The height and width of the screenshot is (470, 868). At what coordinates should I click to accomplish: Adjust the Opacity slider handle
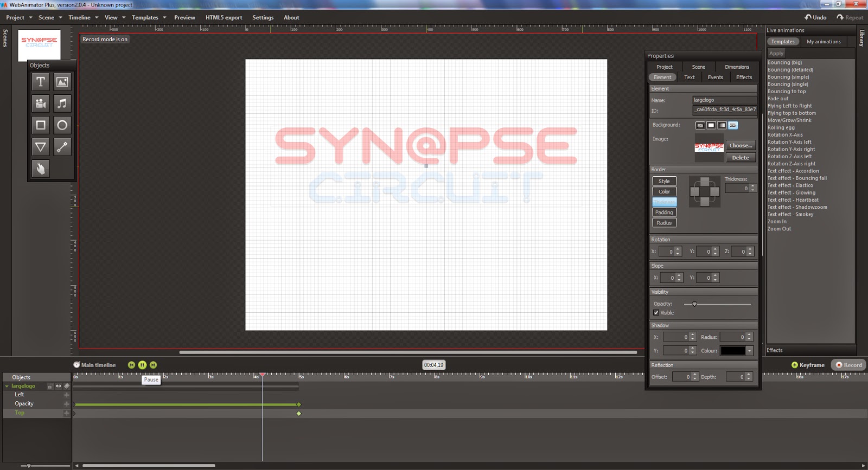click(694, 304)
